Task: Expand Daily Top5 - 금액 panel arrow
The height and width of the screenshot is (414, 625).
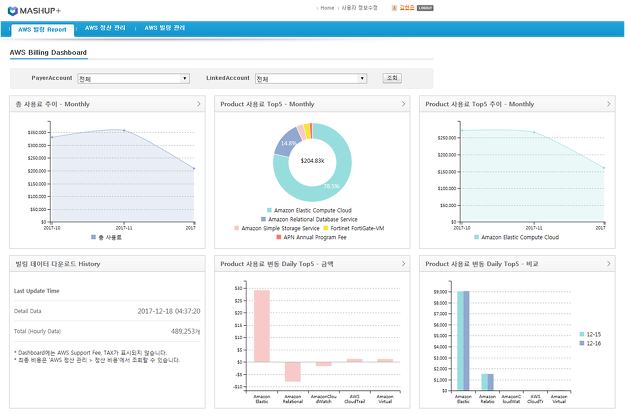Action: (403, 264)
